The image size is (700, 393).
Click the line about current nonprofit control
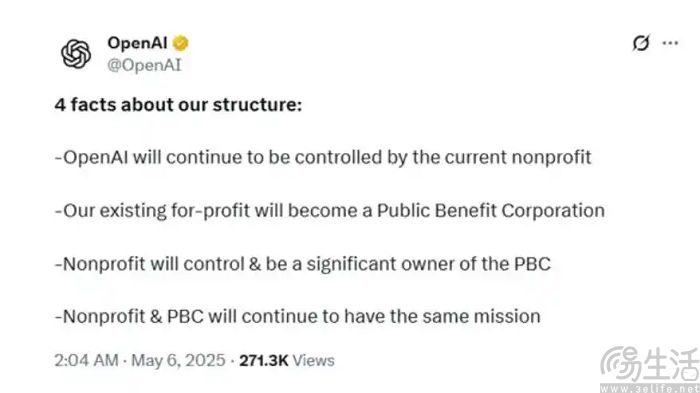[x=323, y=158]
